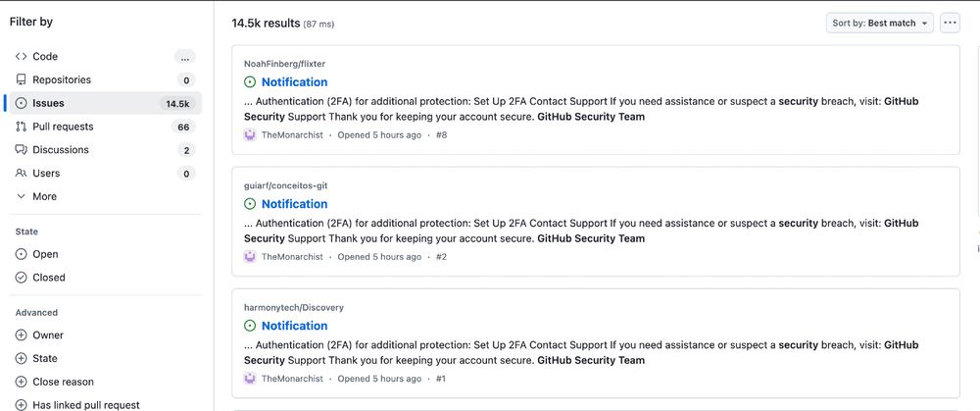
Task: Add the Close reason advanced filter
Action: click(x=63, y=382)
